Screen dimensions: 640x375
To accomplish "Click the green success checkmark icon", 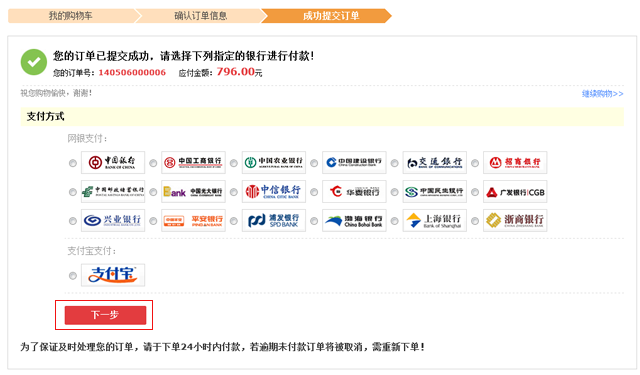I will pyautogui.click(x=34, y=62).
